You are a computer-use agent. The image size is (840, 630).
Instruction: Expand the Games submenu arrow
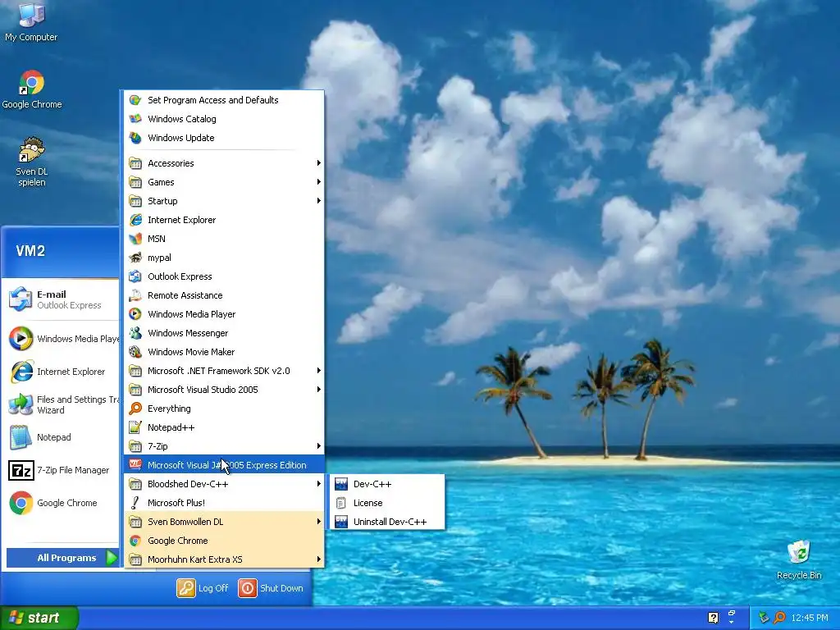click(x=319, y=181)
